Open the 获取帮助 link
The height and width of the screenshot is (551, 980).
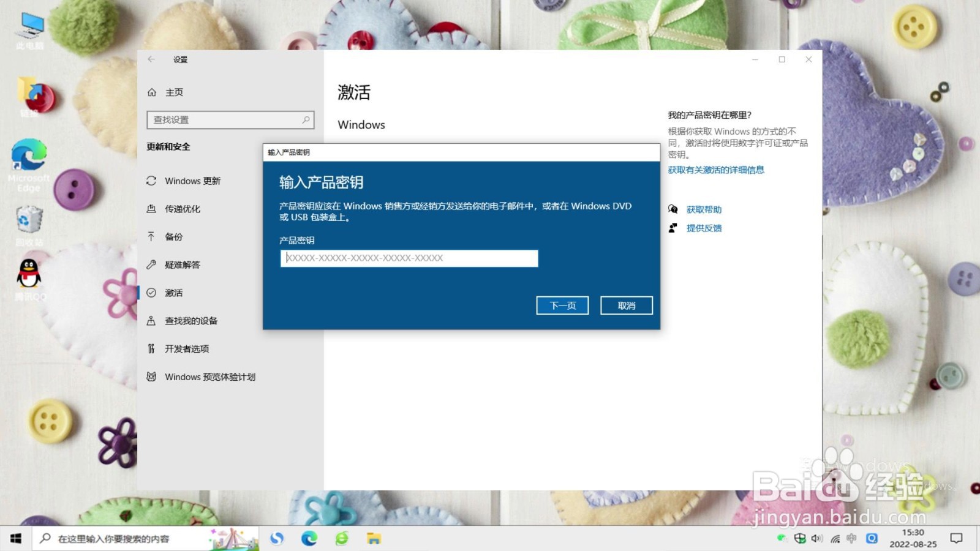pos(704,209)
